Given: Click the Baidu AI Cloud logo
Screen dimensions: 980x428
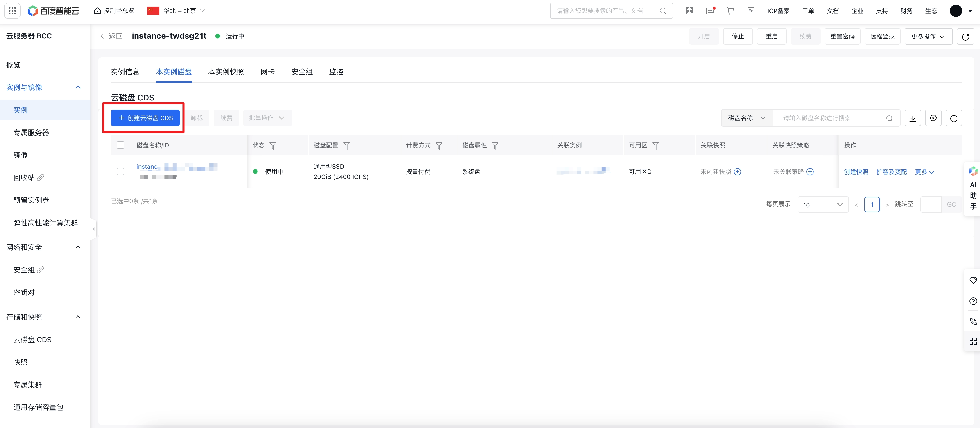Looking at the screenshot, I should click(53, 11).
